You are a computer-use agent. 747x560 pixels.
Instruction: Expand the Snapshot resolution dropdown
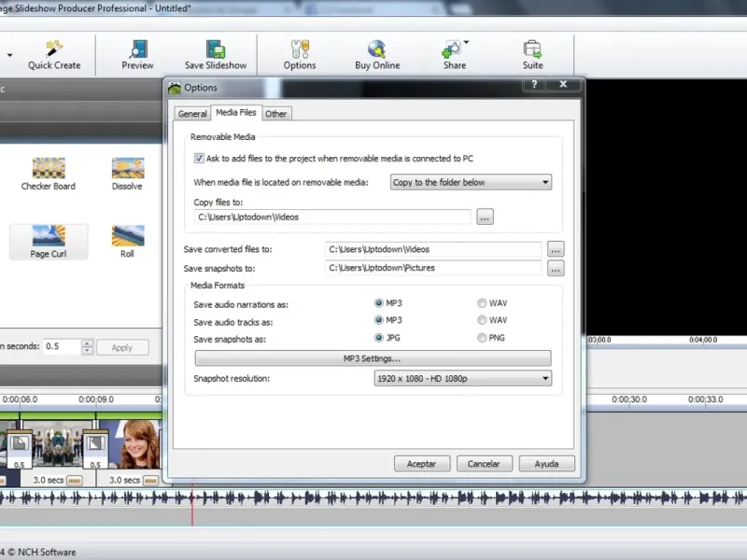coord(462,378)
